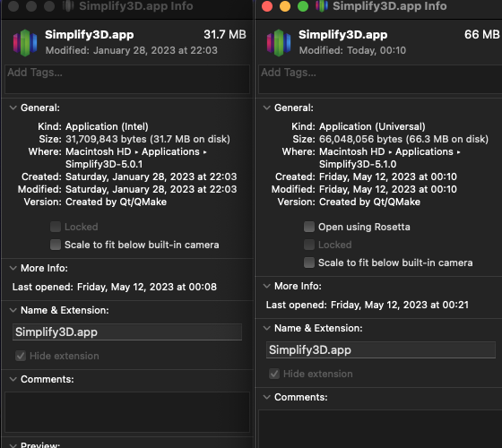This screenshot has height=448, width=502.
Task: Click the large Simplify3D icon in left window
Action: 25,43
